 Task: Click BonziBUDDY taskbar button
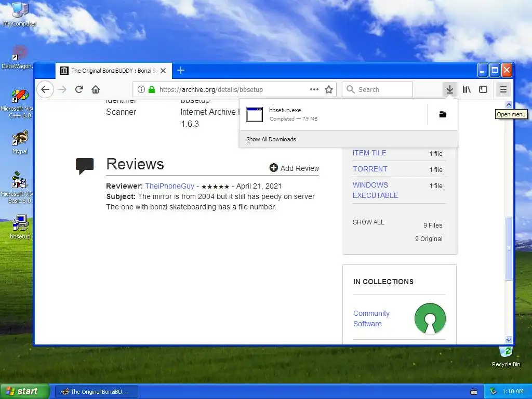96,392
